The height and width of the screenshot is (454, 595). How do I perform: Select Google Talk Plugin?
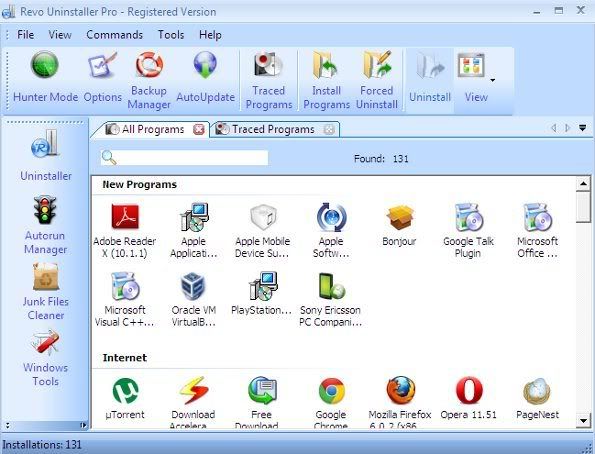(468, 231)
